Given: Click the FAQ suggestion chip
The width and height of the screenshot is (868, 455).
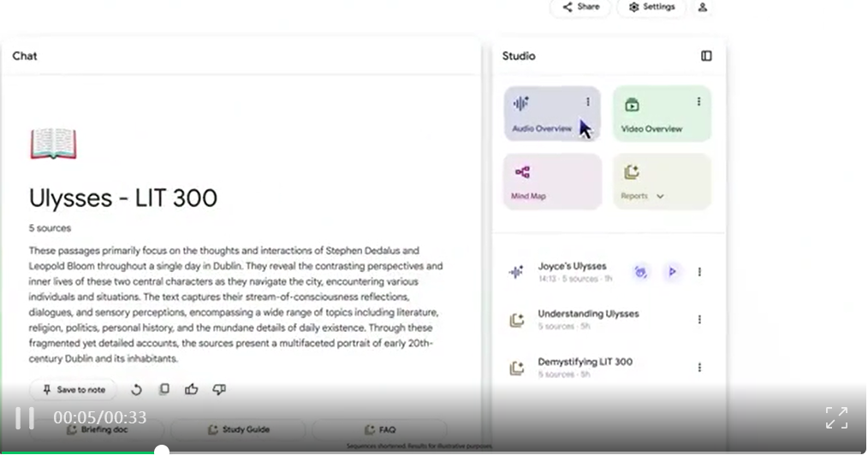Looking at the screenshot, I should (x=380, y=429).
